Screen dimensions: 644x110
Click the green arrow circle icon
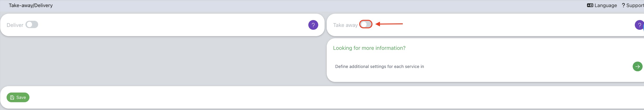[637, 66]
